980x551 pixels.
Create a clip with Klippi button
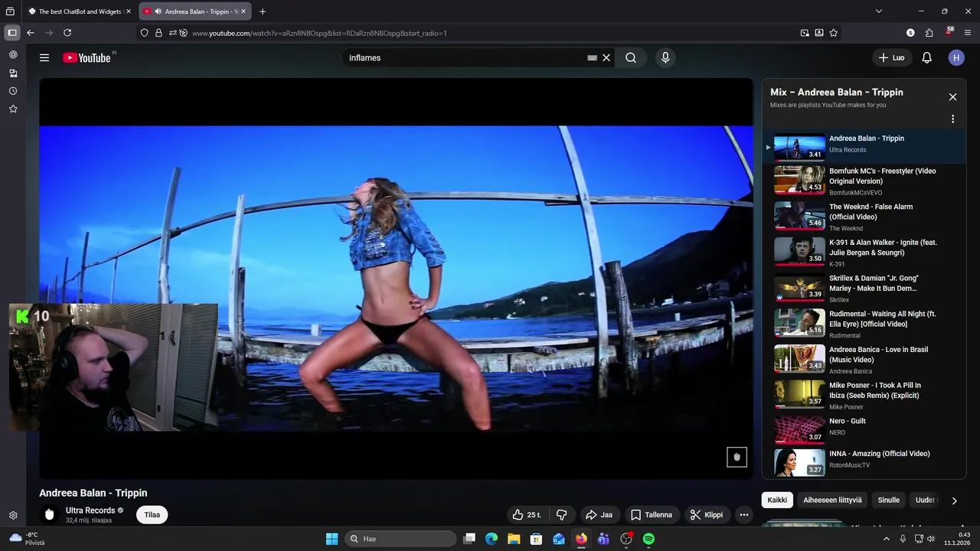[x=706, y=515]
